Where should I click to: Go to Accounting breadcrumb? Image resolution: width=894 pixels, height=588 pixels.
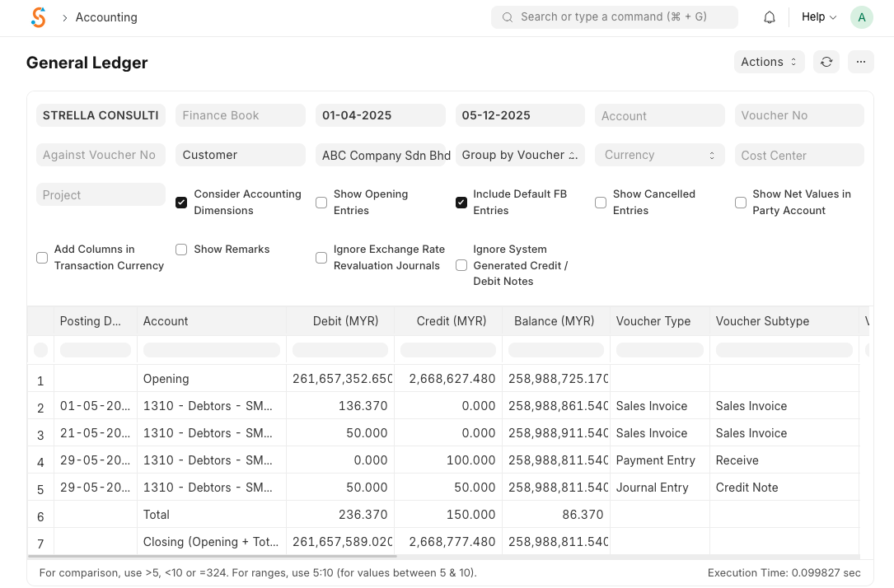pyautogui.click(x=106, y=17)
